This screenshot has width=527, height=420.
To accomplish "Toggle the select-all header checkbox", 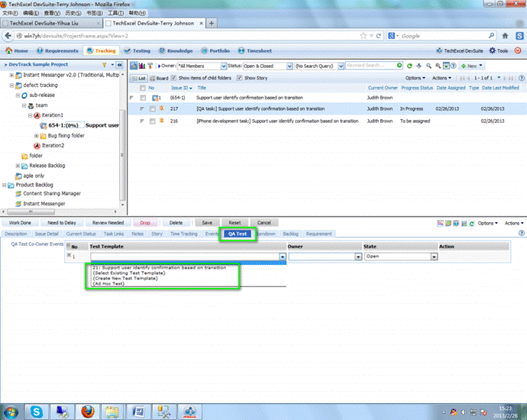I will (x=143, y=88).
